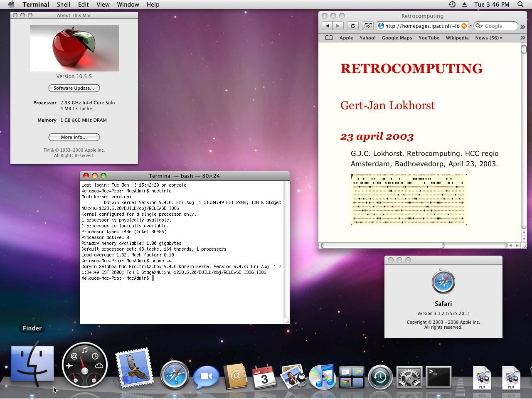
Task: Open Address Book in the Dock
Action: click(235, 377)
